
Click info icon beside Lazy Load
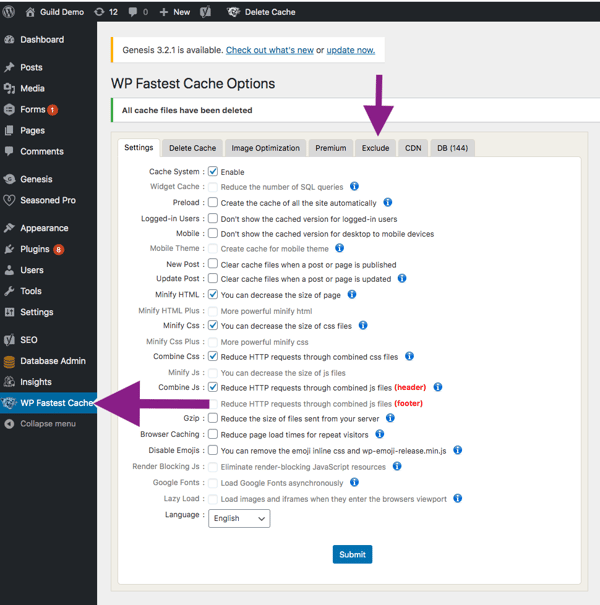point(457,498)
